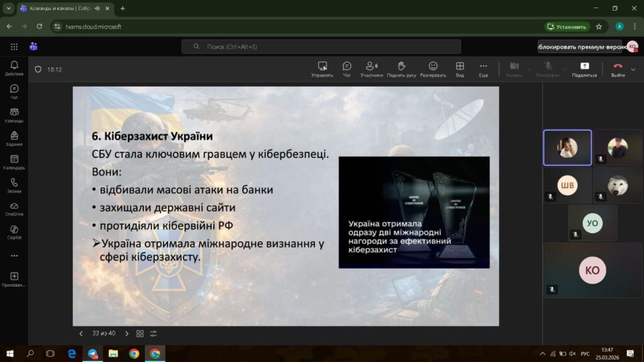The width and height of the screenshot is (644, 362).
Task: Show the Участники participants list
Action: pyautogui.click(x=371, y=69)
